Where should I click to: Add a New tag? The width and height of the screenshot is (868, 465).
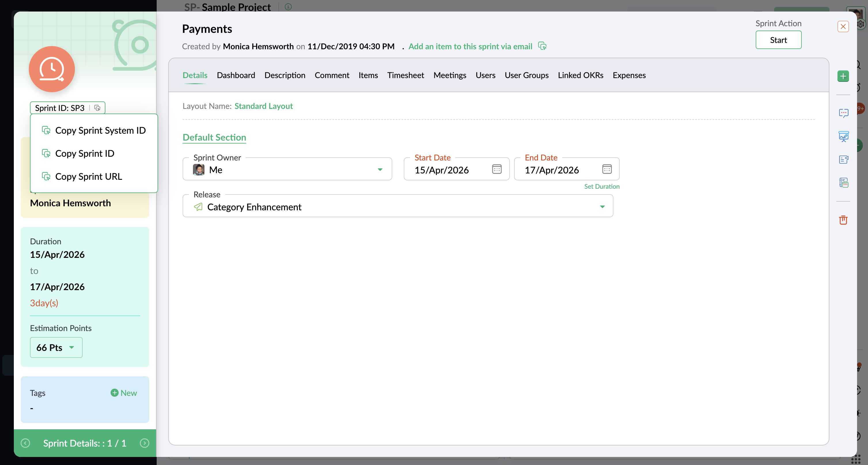124,393
